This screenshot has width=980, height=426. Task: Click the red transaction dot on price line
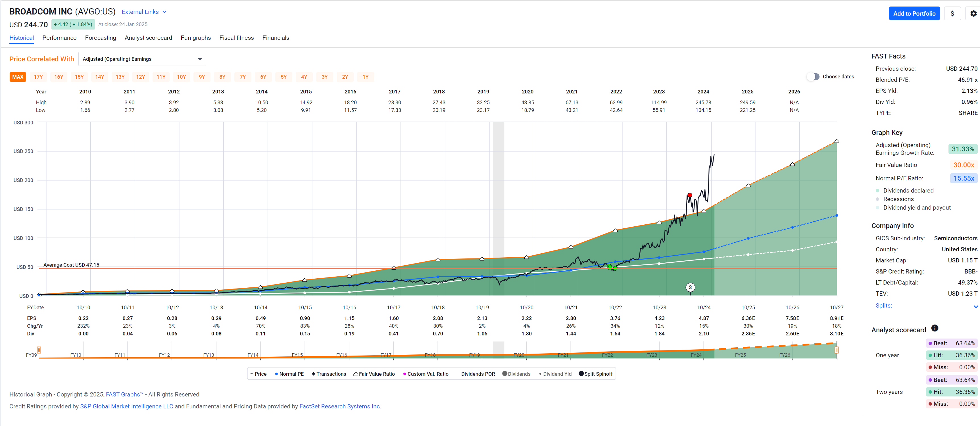(690, 195)
